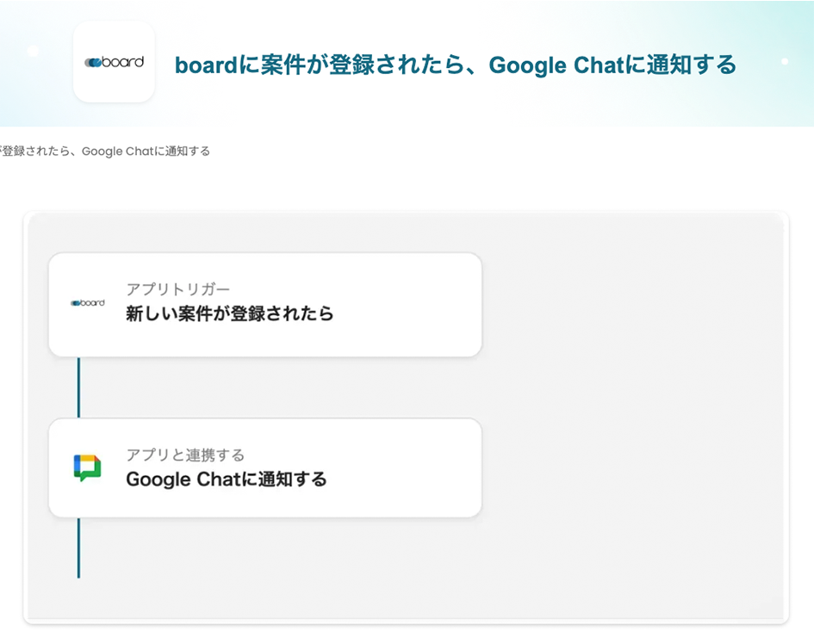Click the breadcrumb text ending in Google Chatに通知する
Viewport: 814px width, 644px height.
point(105,151)
